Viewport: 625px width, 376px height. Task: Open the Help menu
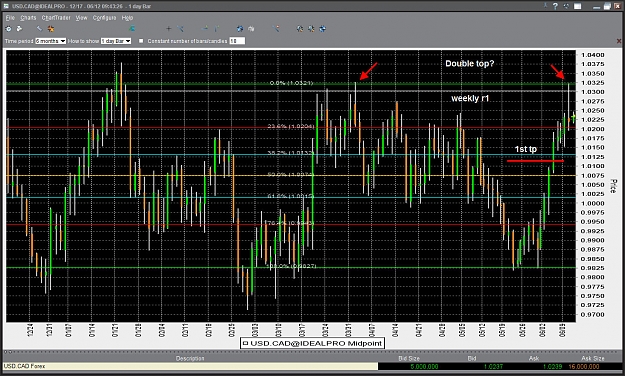pos(127,18)
